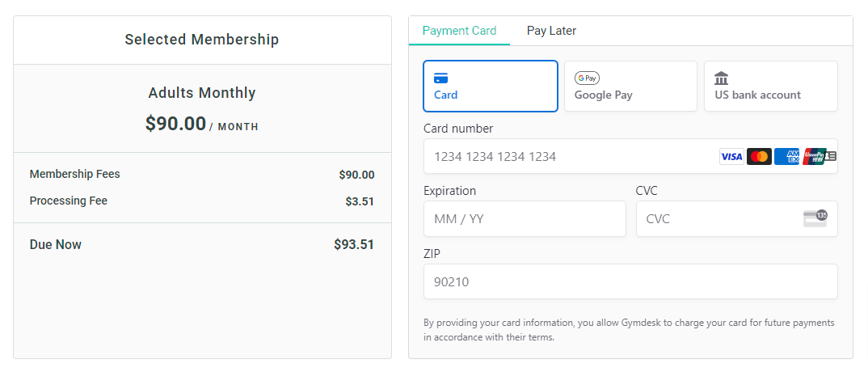Click the contact card autofill icon
This screenshot has width=868, height=372.
[831, 156]
